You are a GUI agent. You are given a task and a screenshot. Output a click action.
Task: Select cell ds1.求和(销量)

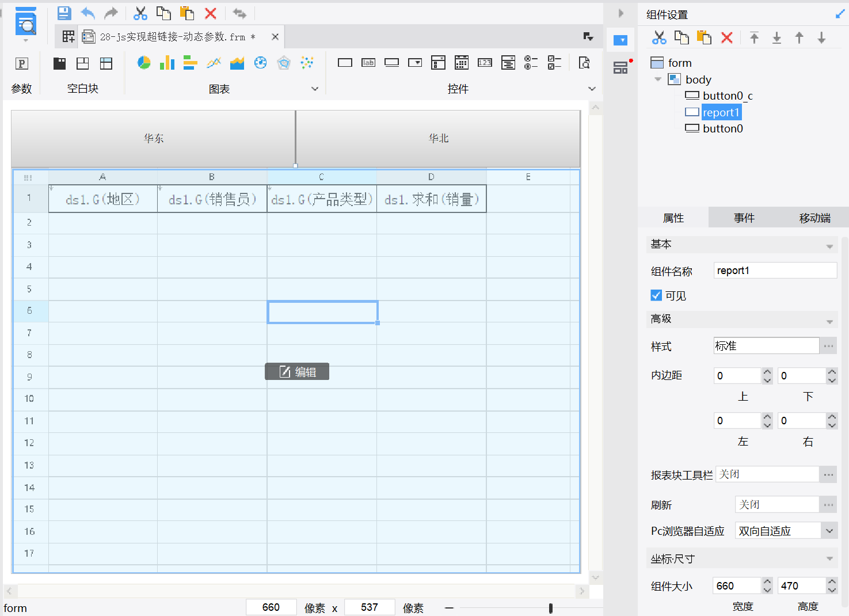click(x=432, y=199)
